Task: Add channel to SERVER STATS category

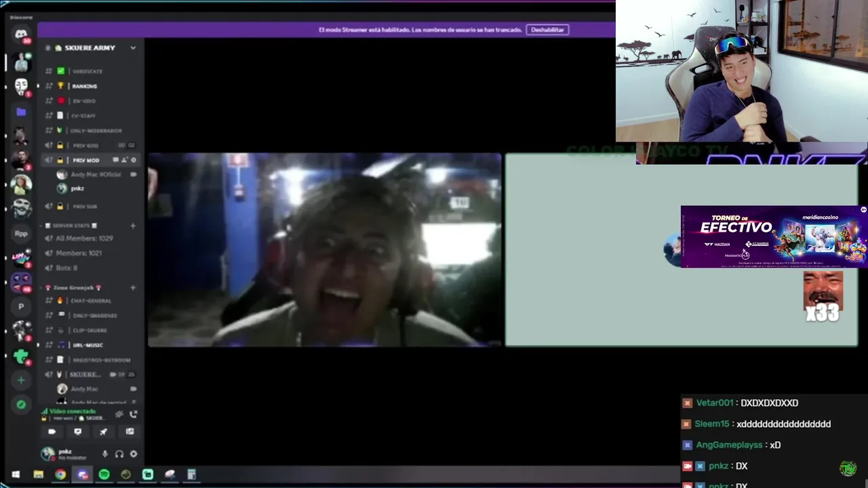Action: [x=133, y=225]
